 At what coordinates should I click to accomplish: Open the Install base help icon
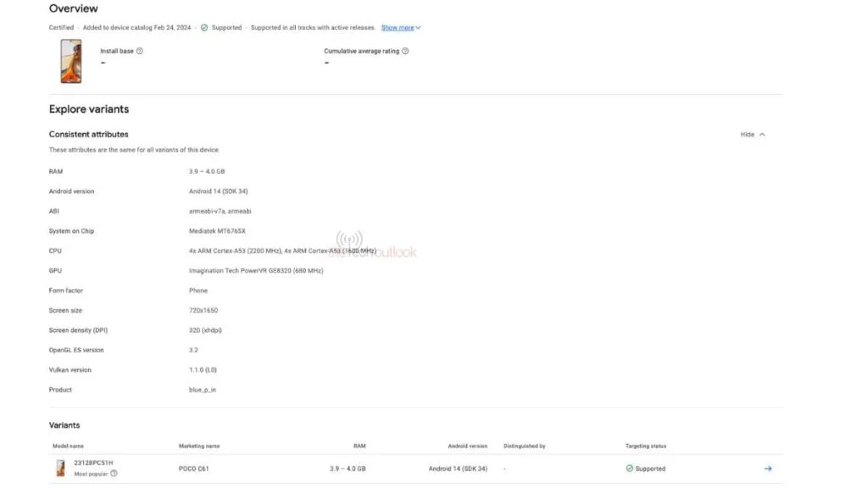[138, 51]
